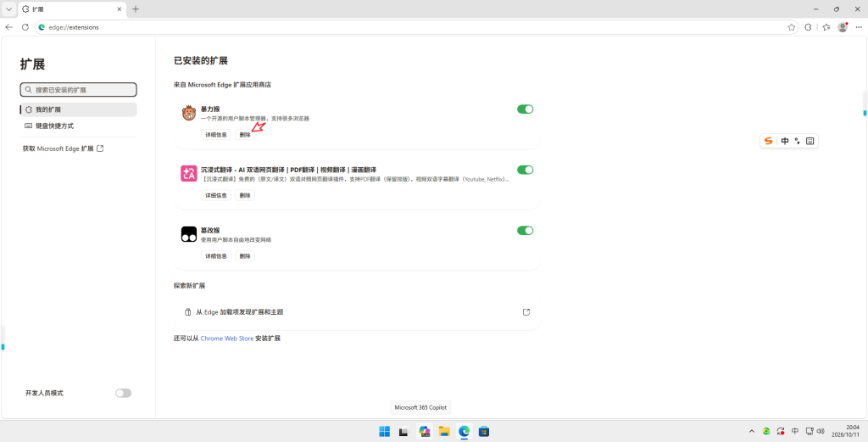The width and height of the screenshot is (868, 442).
Task: Click the 沉浸式翻译 pink icon
Action: click(x=189, y=173)
